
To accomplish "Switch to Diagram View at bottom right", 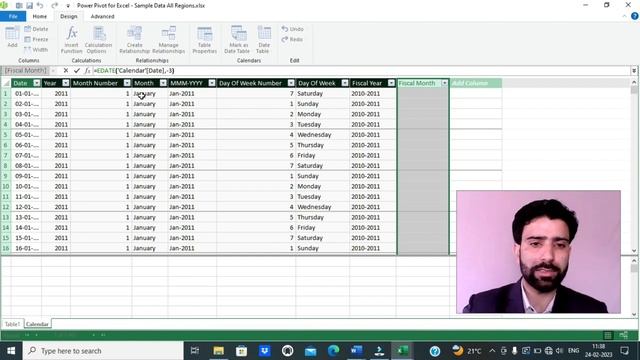I will [x=623, y=335].
